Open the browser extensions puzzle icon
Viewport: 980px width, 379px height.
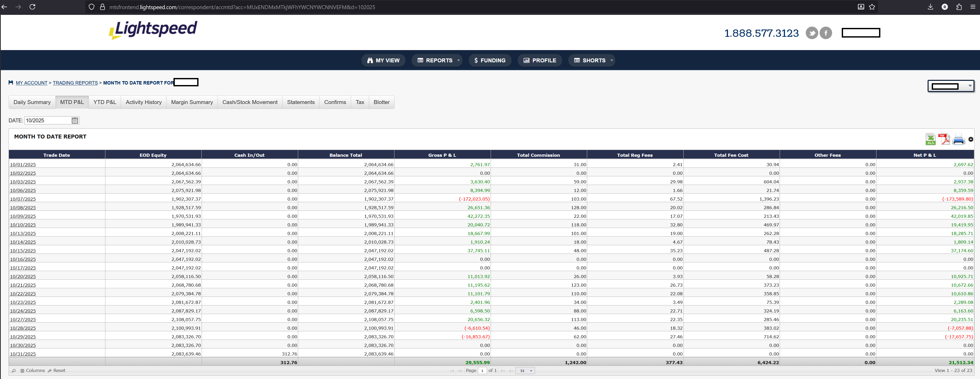[959, 7]
